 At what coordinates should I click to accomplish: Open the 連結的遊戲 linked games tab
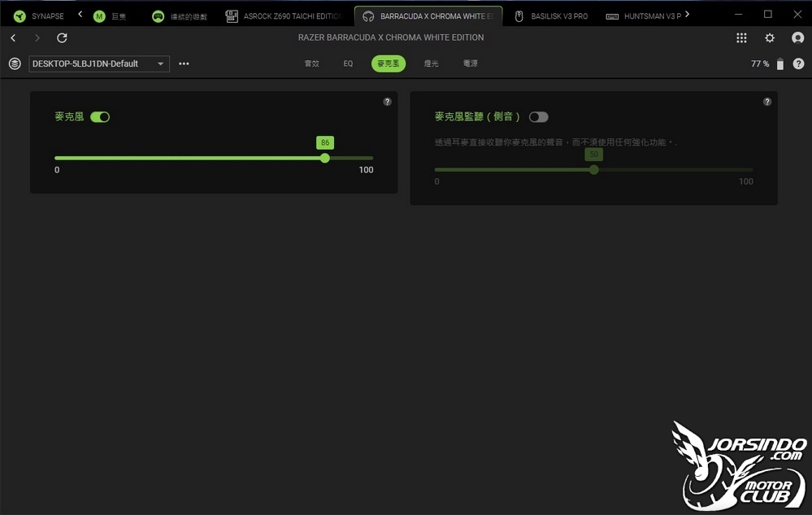179,16
